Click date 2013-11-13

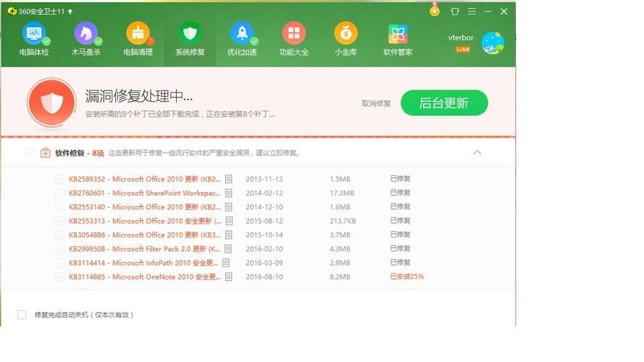tap(264, 180)
